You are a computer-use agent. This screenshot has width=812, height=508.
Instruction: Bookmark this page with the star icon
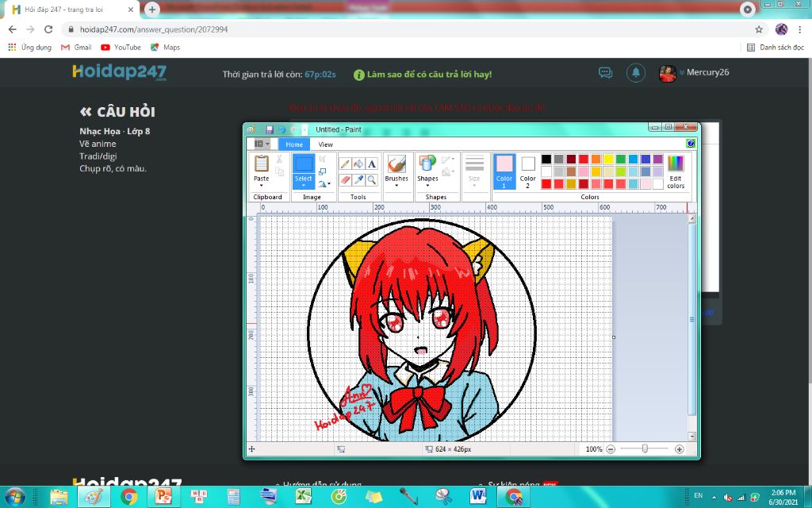(x=759, y=29)
